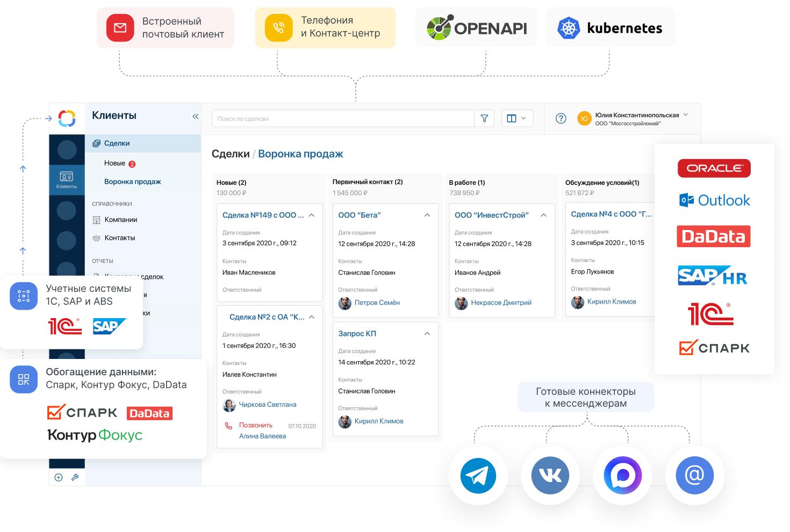Click the Позвонить task link
790x532 pixels.
pyautogui.click(x=256, y=426)
